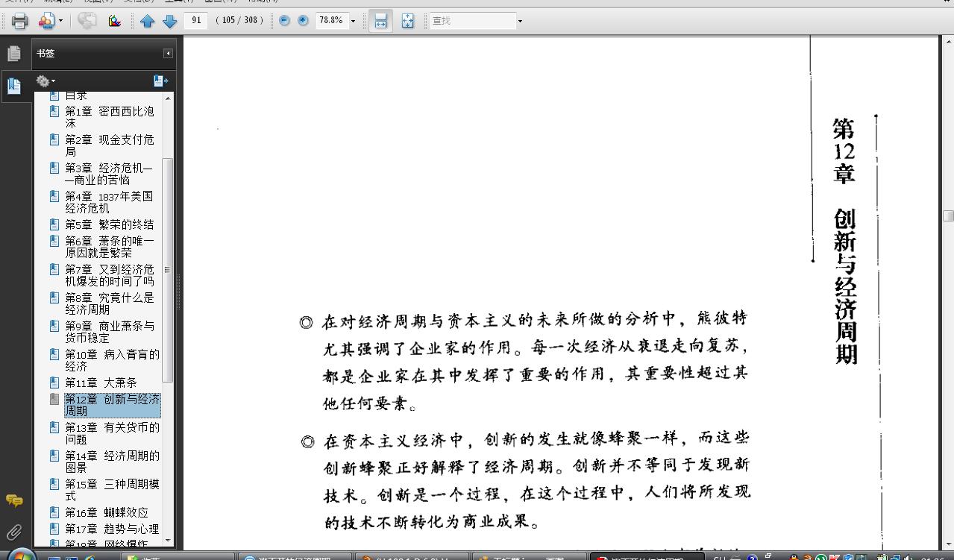
Task: Click the page number field showing 91
Action: click(197, 21)
